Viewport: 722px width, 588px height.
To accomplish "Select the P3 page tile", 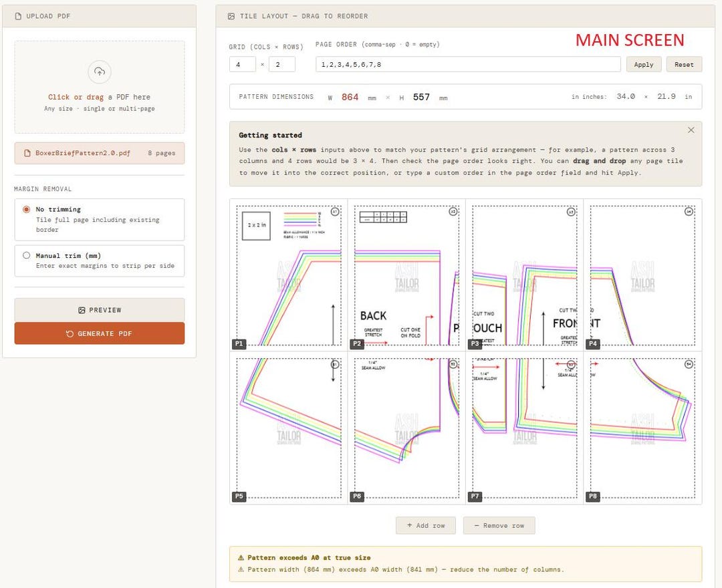I will (525, 275).
